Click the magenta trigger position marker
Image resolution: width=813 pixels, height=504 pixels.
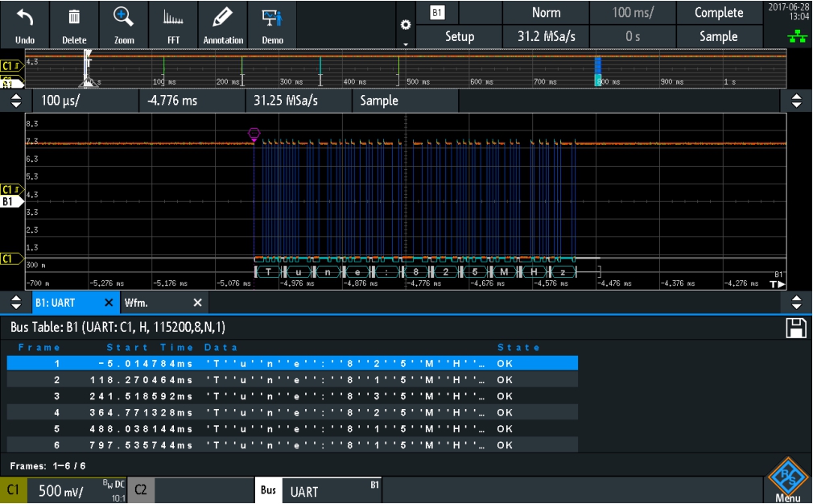click(x=254, y=134)
